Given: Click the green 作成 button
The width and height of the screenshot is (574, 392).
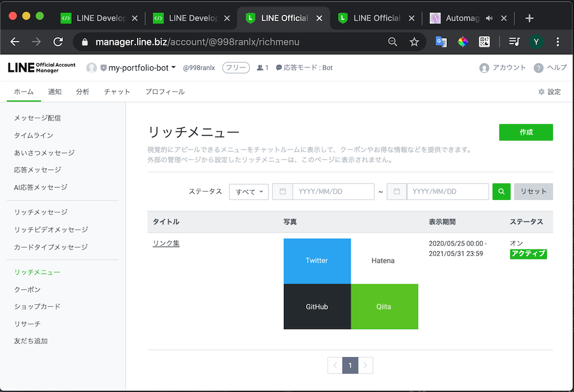Looking at the screenshot, I should coord(526,132).
